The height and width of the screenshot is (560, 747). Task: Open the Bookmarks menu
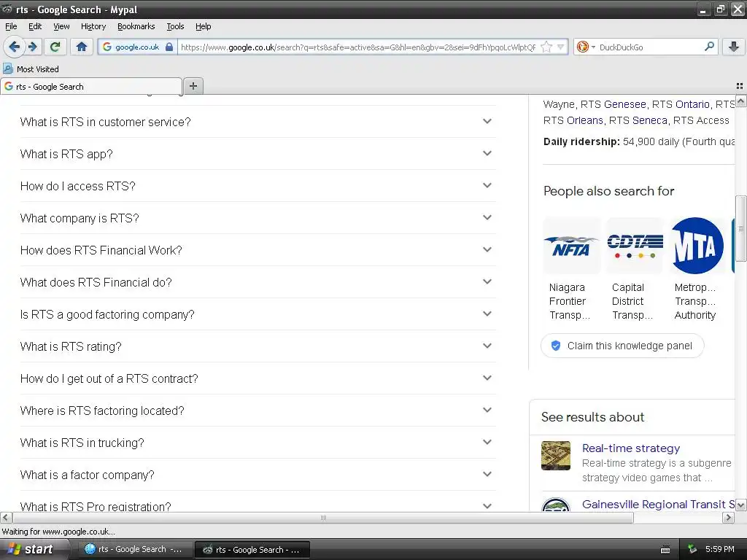click(136, 26)
